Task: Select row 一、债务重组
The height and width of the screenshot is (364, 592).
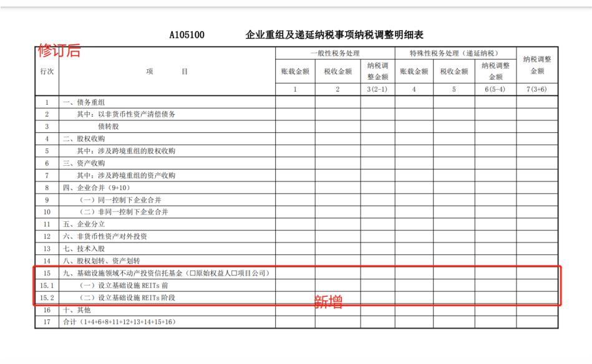Action: tap(296, 102)
